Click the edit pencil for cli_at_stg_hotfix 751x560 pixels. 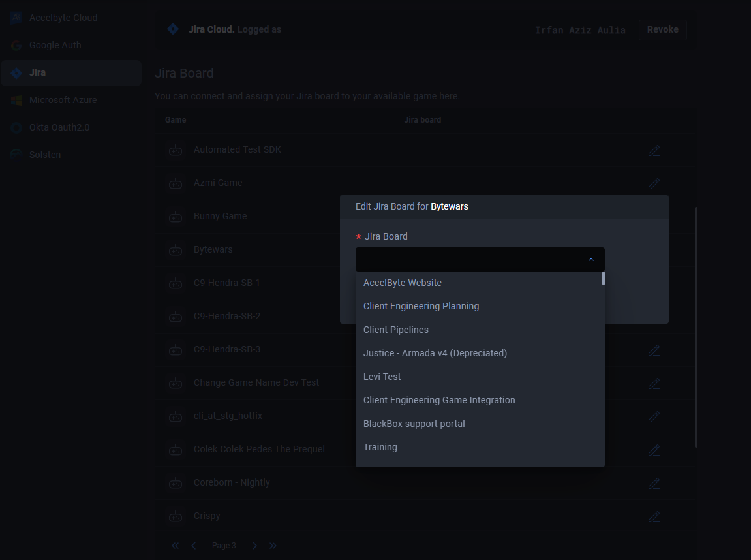point(654,417)
